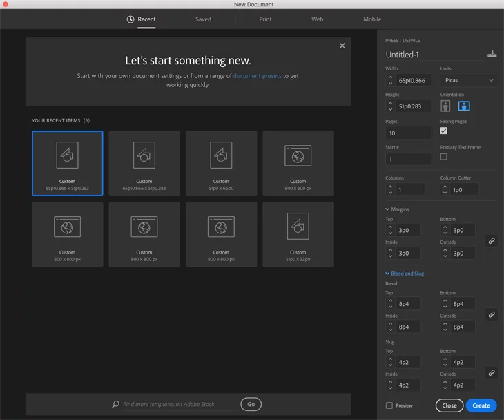The width and height of the screenshot is (504, 420).
Task: Click the Slug Bottom stepper arrows
Action: [445, 362]
